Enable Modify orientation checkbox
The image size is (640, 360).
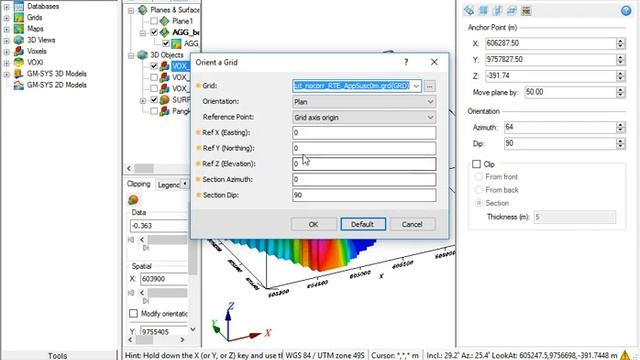pos(133,313)
